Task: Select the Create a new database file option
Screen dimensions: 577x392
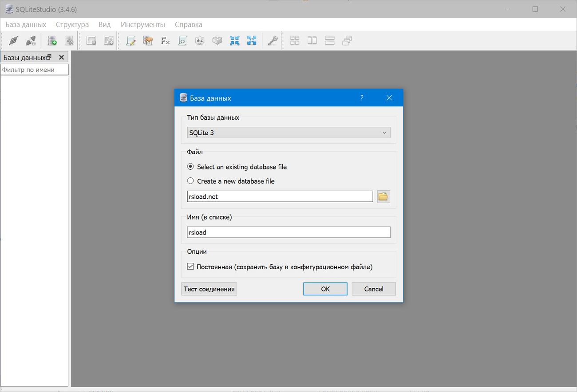Action: click(190, 180)
